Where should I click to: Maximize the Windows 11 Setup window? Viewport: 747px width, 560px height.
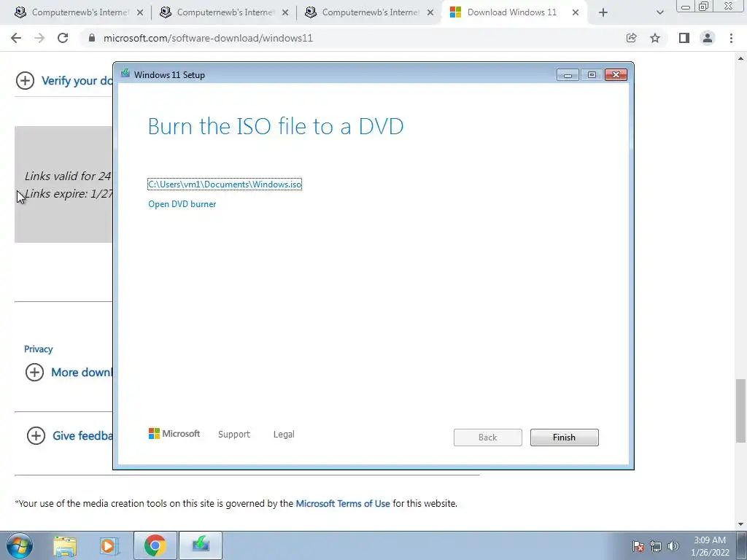point(592,75)
